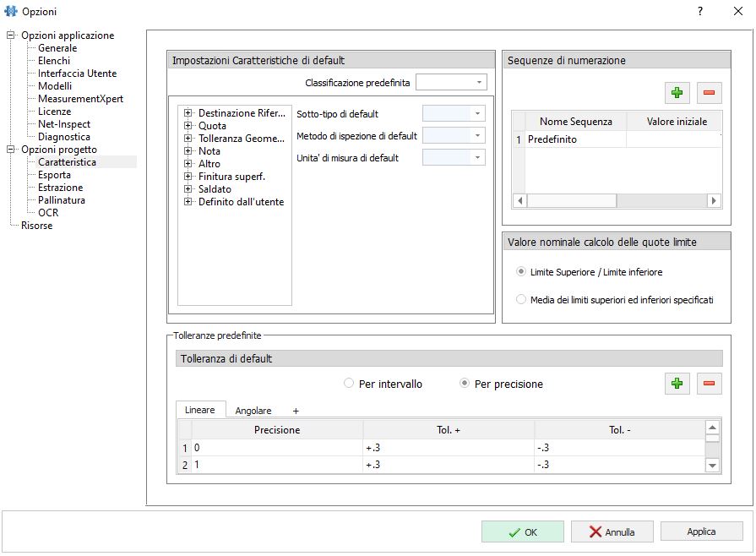The image size is (756, 556).
Task: Remove numbering sequence with red minus
Action: click(x=709, y=93)
